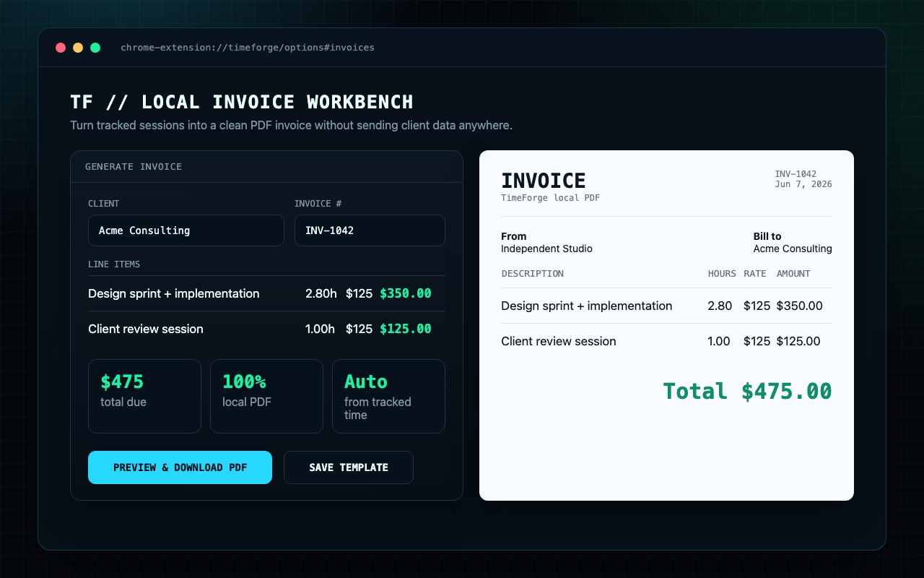
Task: Open the 100% local PDF card
Action: point(266,396)
